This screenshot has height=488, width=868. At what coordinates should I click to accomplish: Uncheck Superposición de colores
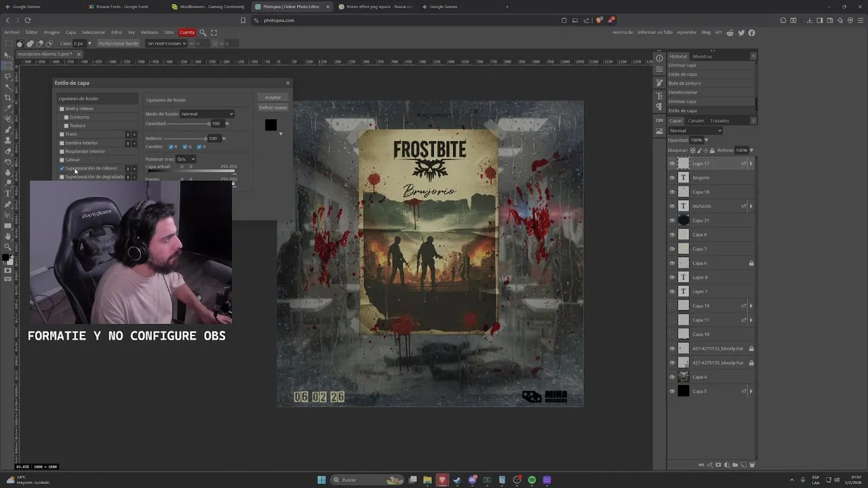pyautogui.click(x=62, y=168)
